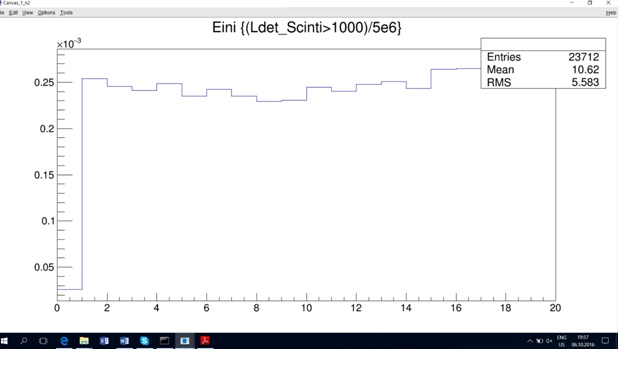Select the active ROOT canvas taskbar icon
This screenshot has width=625, height=367.
pos(185,341)
